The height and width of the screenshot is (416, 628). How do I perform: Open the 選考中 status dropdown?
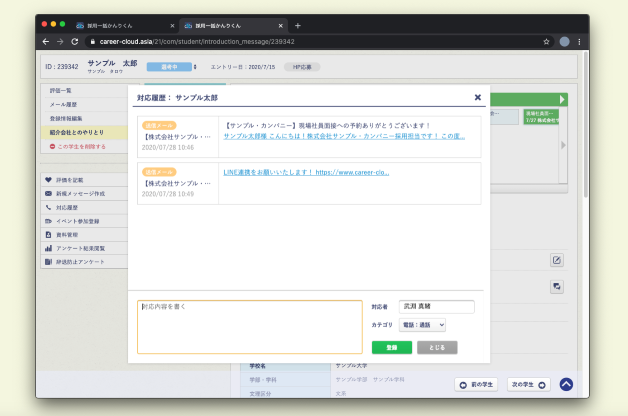click(172, 66)
